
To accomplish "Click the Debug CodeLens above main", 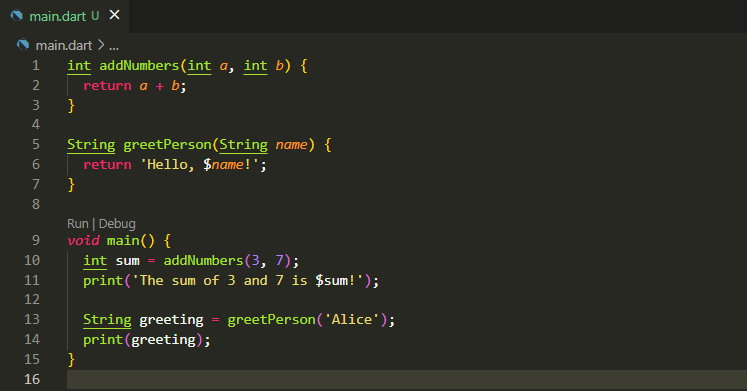I will [x=117, y=223].
